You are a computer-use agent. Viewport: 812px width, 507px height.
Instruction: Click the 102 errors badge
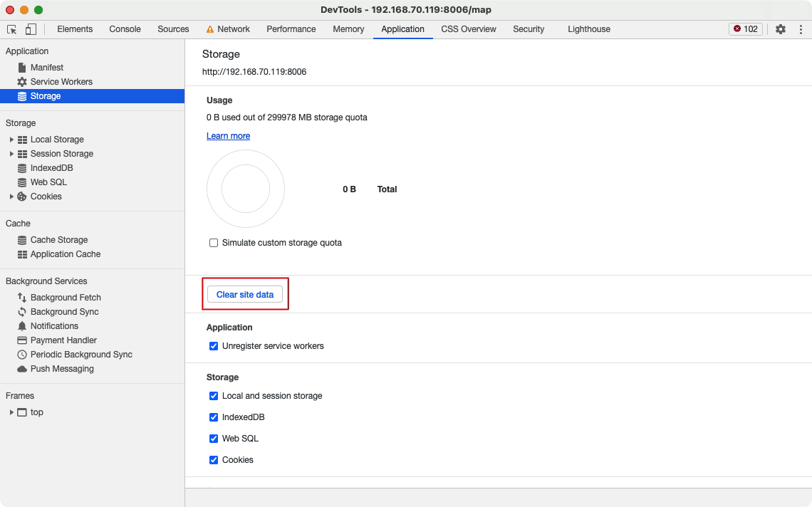(745, 29)
